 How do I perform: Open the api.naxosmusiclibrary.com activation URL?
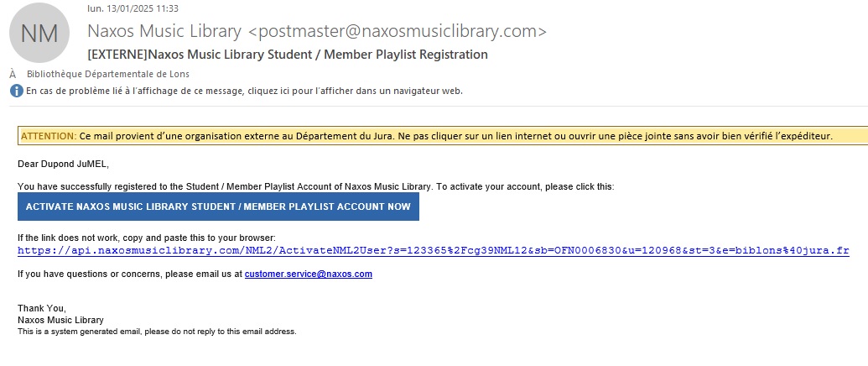(x=433, y=250)
